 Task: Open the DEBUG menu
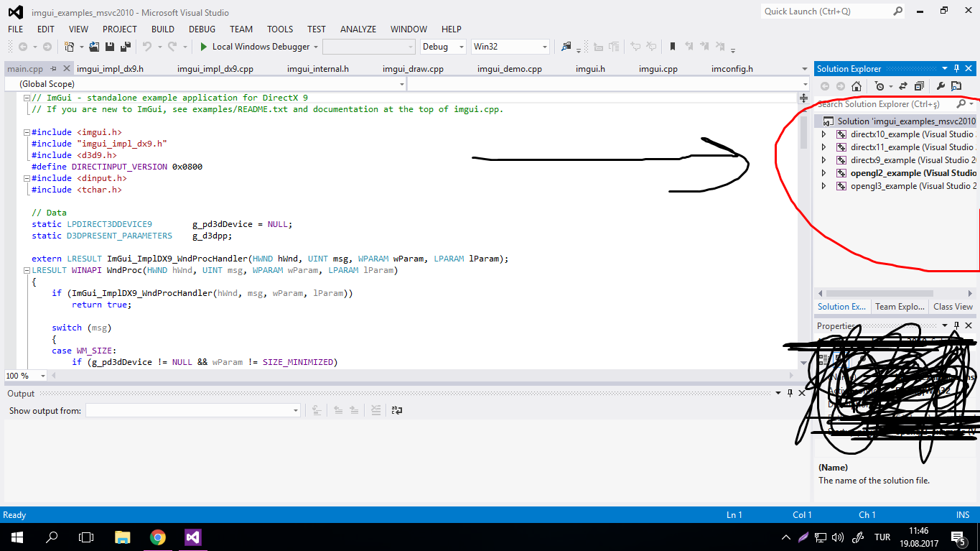pyautogui.click(x=202, y=29)
